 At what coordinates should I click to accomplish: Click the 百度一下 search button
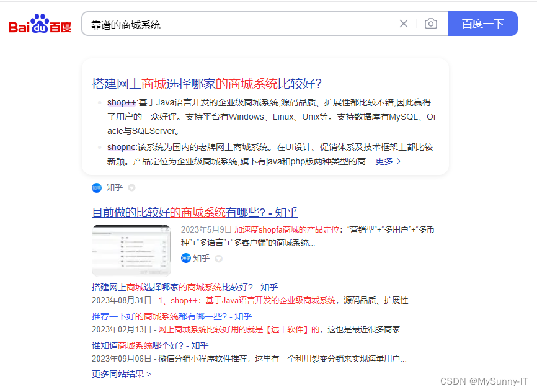pyautogui.click(x=482, y=24)
